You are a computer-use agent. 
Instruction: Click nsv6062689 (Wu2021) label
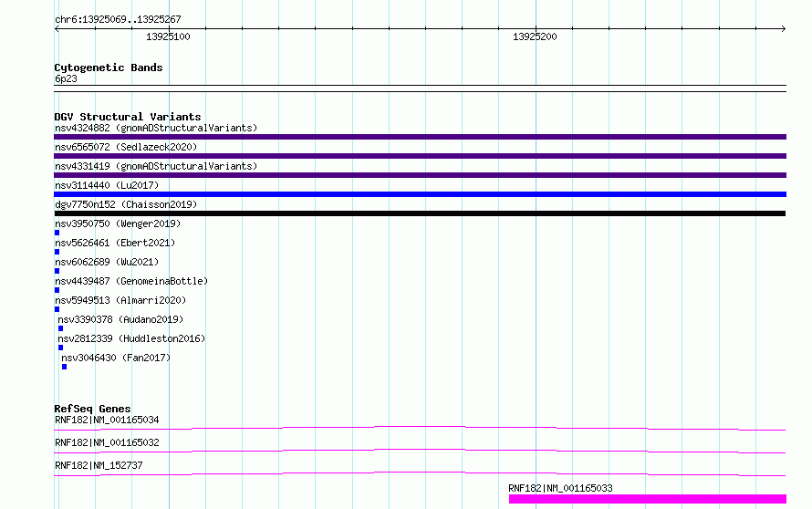[107, 262]
